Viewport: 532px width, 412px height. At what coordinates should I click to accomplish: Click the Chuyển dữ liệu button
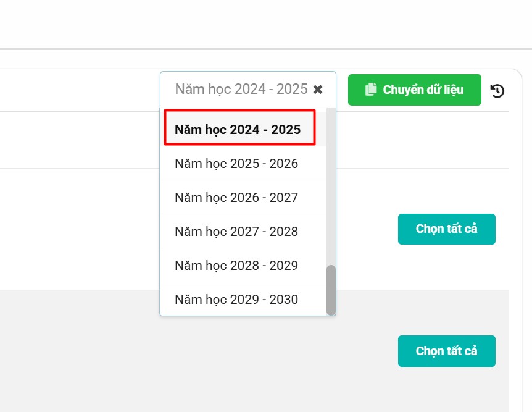click(x=414, y=90)
